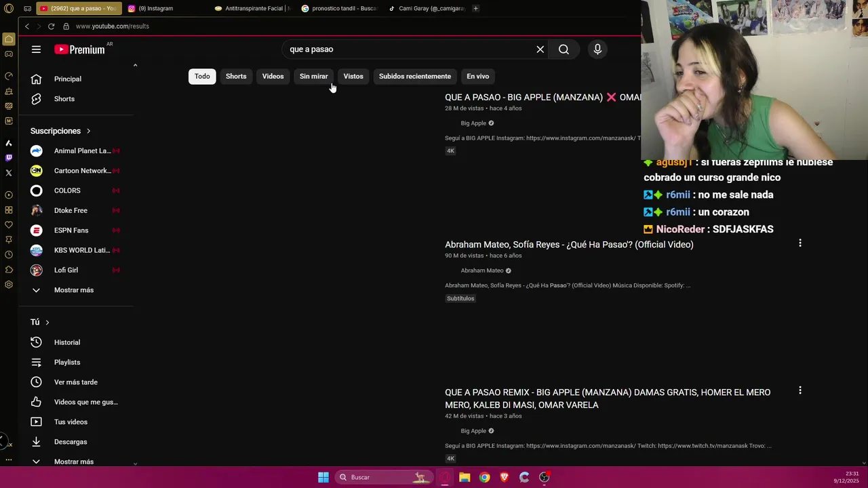Select the Sin mirar filter chip
This screenshot has height=488, width=868.
[313, 77]
